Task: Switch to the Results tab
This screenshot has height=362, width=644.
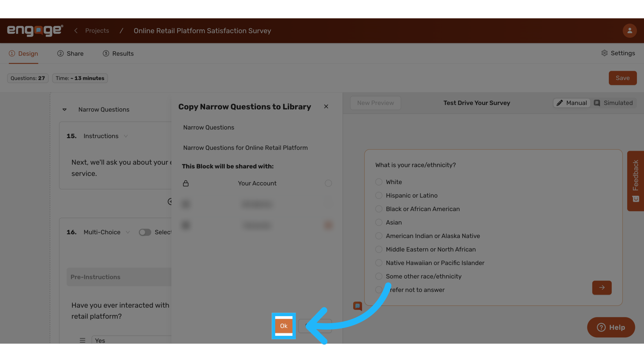Action: pyautogui.click(x=118, y=54)
